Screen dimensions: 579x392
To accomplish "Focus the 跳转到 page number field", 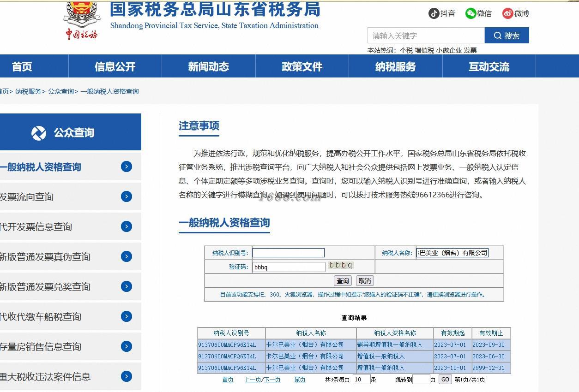I will 421,380.
